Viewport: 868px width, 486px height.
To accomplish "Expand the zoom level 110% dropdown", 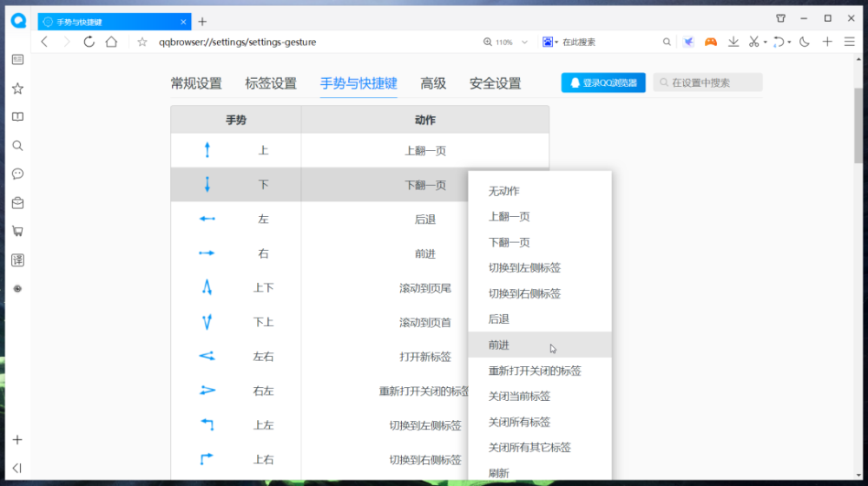I will click(x=524, y=42).
